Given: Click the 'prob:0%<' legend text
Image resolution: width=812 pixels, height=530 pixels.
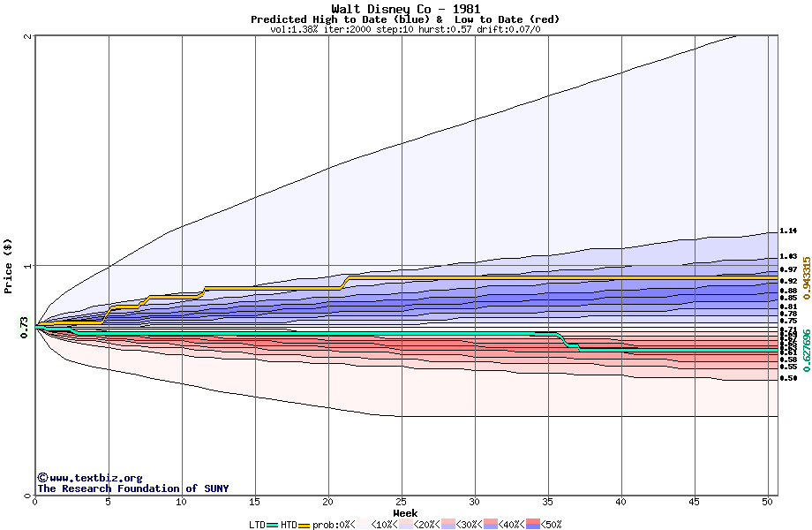Looking at the screenshot, I should (334, 525).
